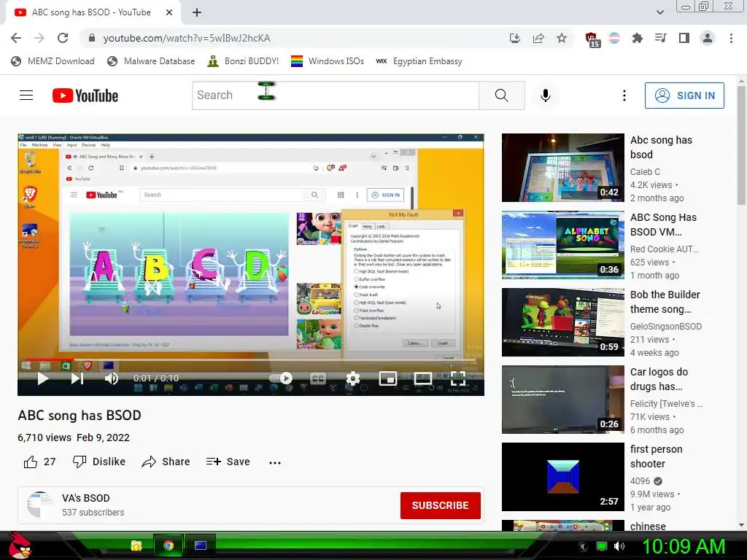
Task: Open the speaker volume tray icon
Action: coord(619,546)
